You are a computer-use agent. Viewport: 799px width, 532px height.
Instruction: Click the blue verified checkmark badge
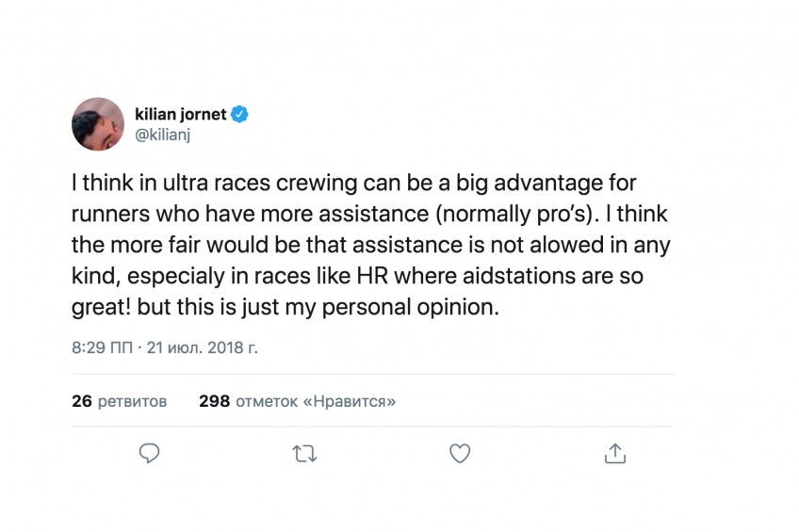point(239,114)
